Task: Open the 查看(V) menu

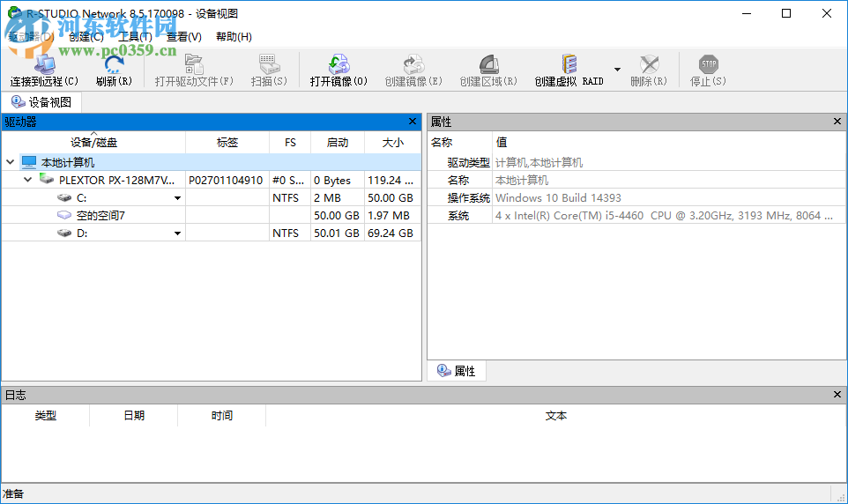Action: 184,37
